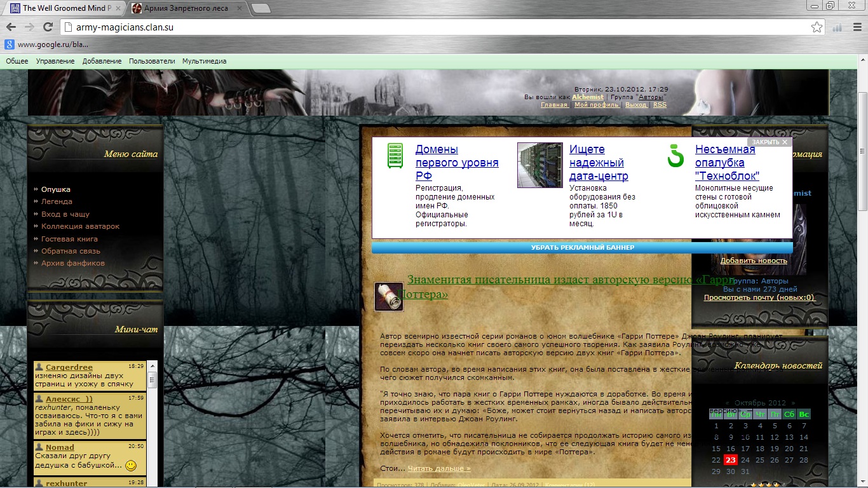Image resolution: width=868 pixels, height=488 pixels.
Task: Click the signal bars extension icon
Action: click(x=837, y=27)
